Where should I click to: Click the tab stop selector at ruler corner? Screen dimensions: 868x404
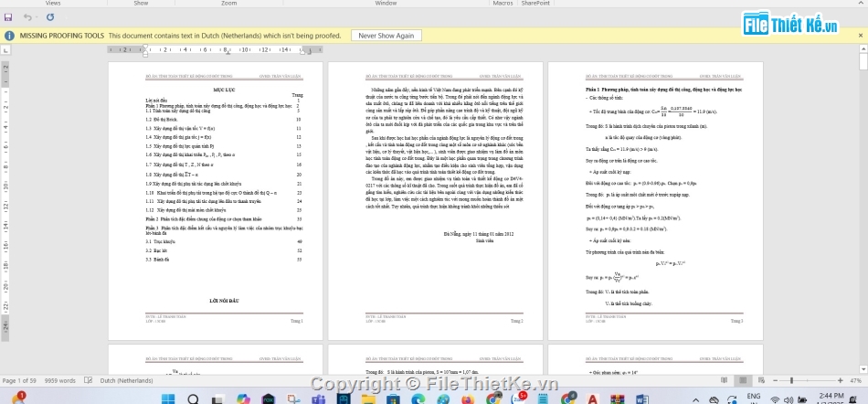[x=5, y=50]
